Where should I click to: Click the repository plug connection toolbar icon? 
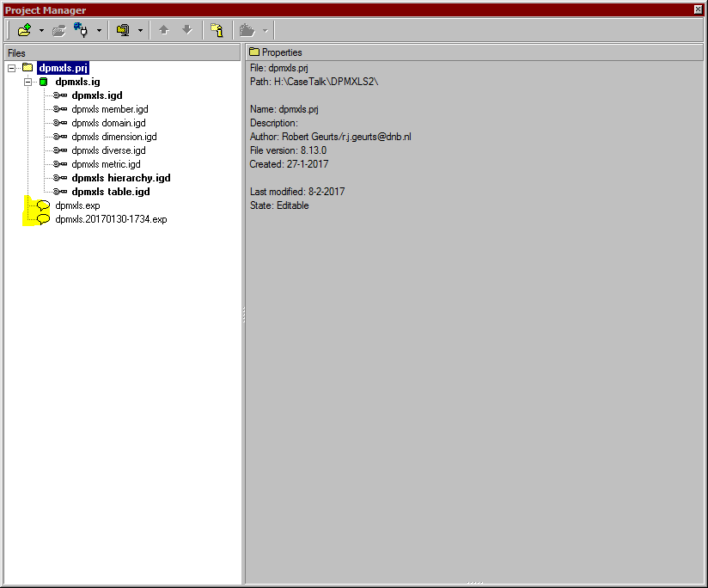tap(82, 30)
